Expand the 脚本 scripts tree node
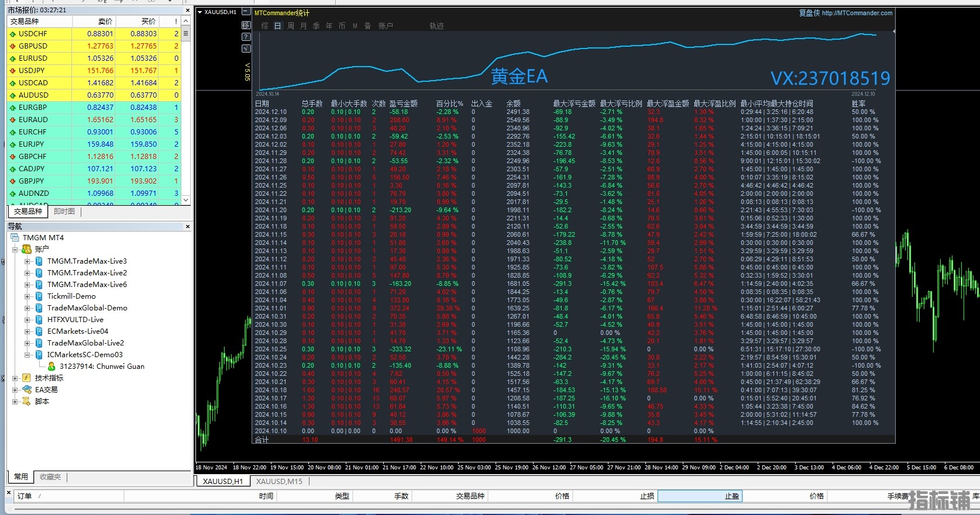980x515 pixels. [x=15, y=402]
